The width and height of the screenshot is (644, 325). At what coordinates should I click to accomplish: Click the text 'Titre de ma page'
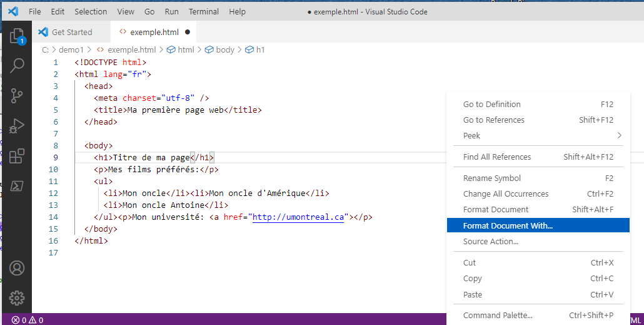(151, 158)
